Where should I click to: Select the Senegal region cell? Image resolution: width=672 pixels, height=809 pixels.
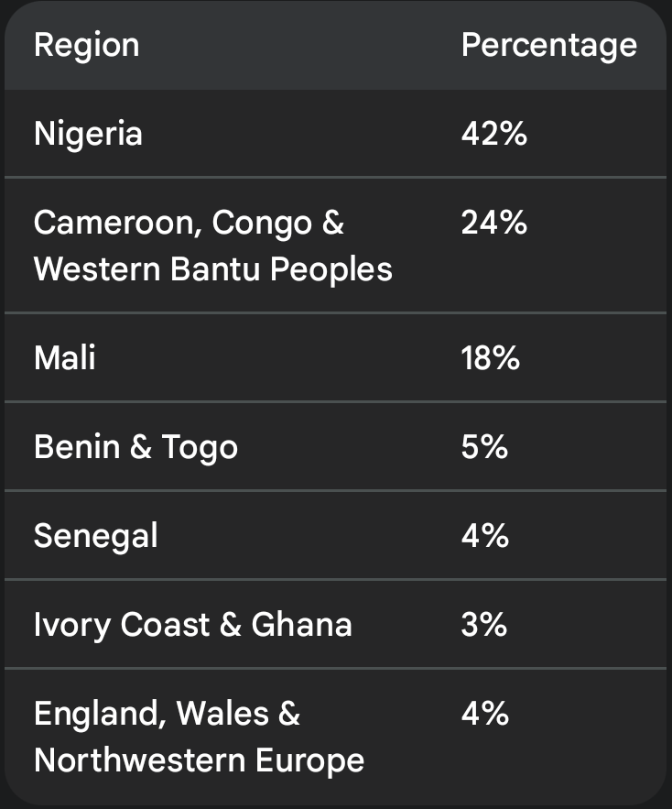click(x=95, y=535)
